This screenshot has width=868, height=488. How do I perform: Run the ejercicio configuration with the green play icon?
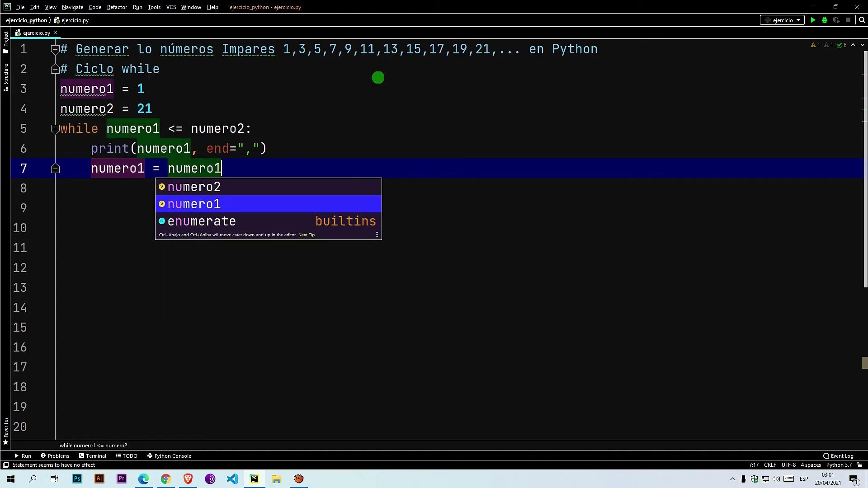pyautogui.click(x=813, y=20)
